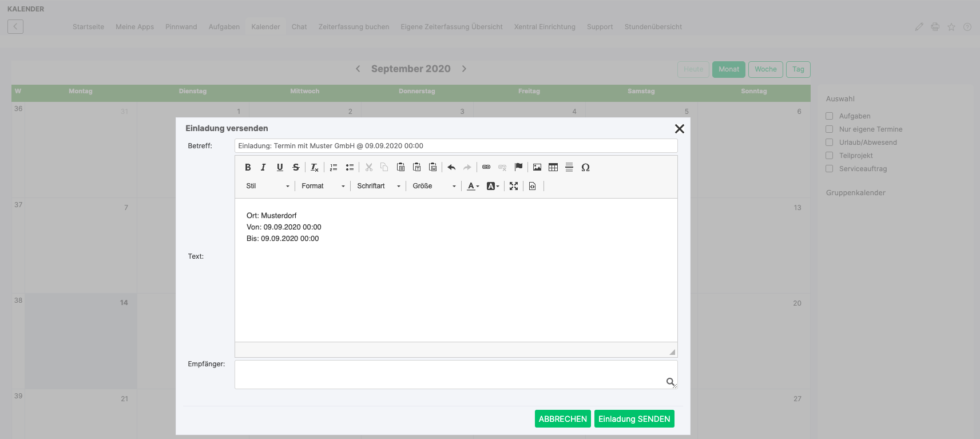Cancel the invitation with ABBRECHEN

coord(562,419)
